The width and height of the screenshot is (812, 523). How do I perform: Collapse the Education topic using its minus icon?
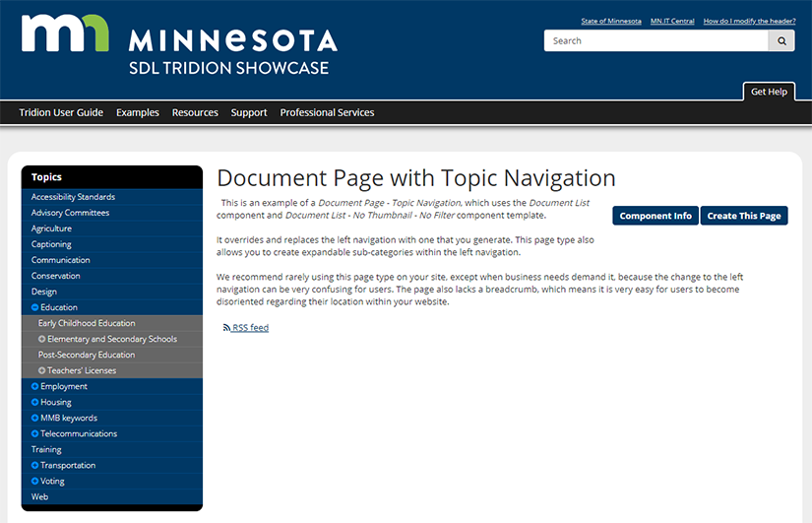35,307
